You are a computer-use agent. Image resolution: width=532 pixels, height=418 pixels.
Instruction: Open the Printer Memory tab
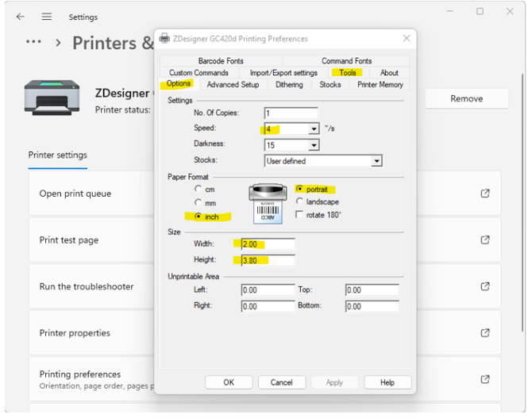(380, 84)
